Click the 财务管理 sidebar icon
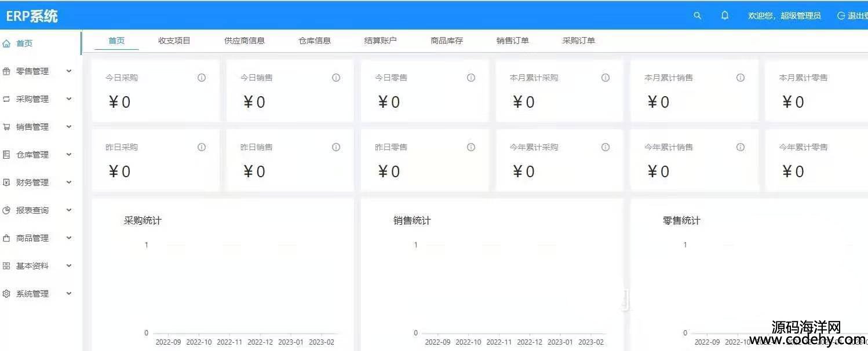 pos(6,182)
